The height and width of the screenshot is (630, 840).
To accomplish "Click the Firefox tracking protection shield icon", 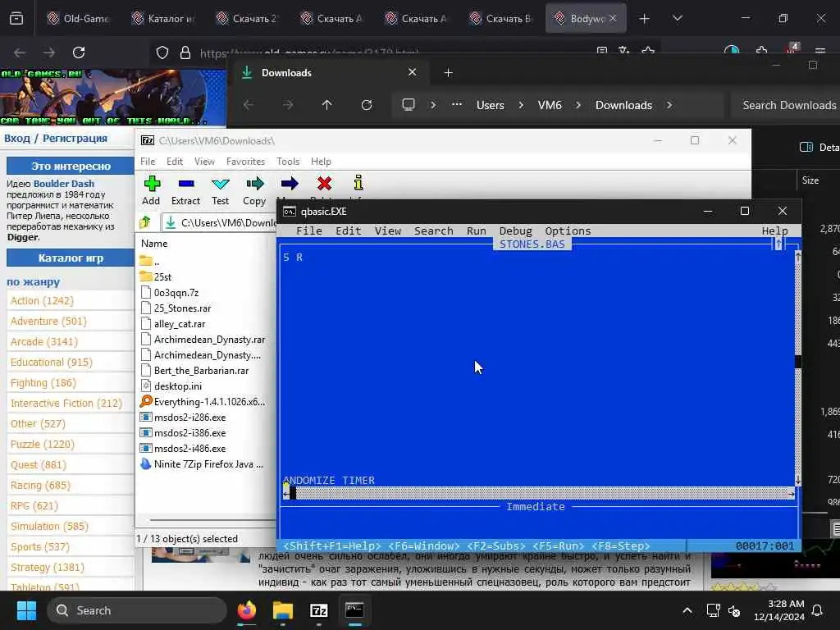I will (x=162, y=52).
